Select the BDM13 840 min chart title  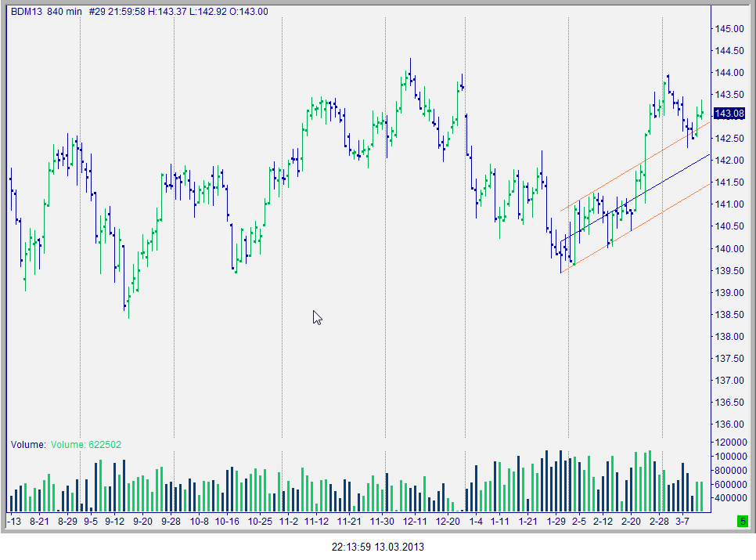tap(46, 12)
